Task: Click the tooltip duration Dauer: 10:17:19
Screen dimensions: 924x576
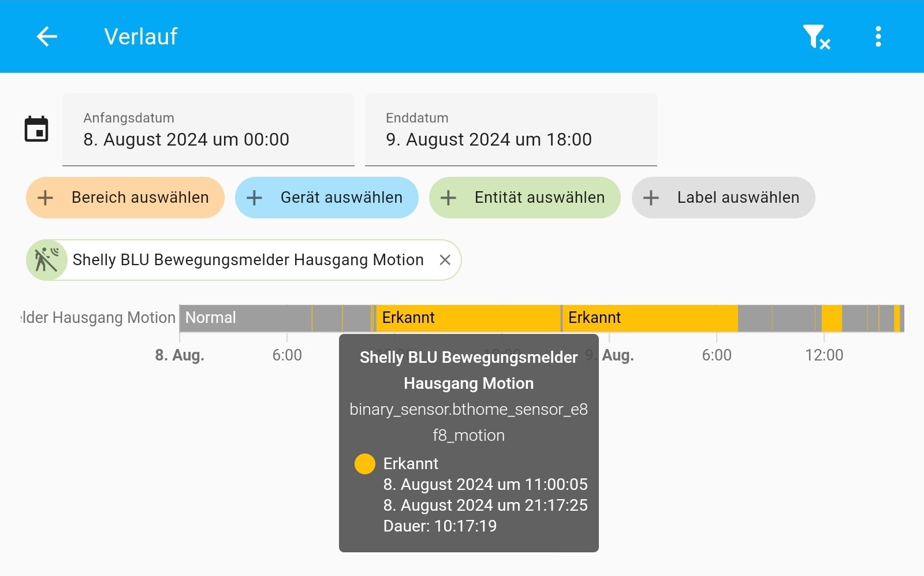Action: tap(440, 526)
